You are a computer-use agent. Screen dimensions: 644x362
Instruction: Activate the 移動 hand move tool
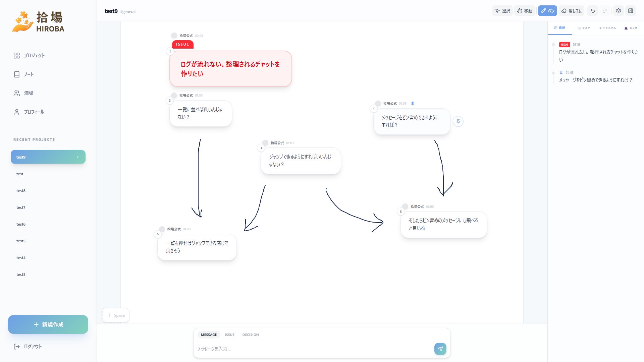tap(525, 11)
